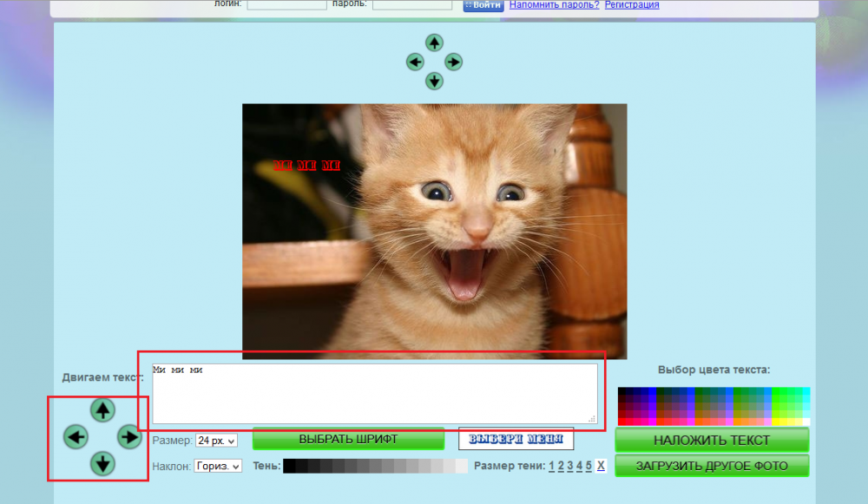
Task: Open the Размер font size dropdown
Action: coord(216,441)
